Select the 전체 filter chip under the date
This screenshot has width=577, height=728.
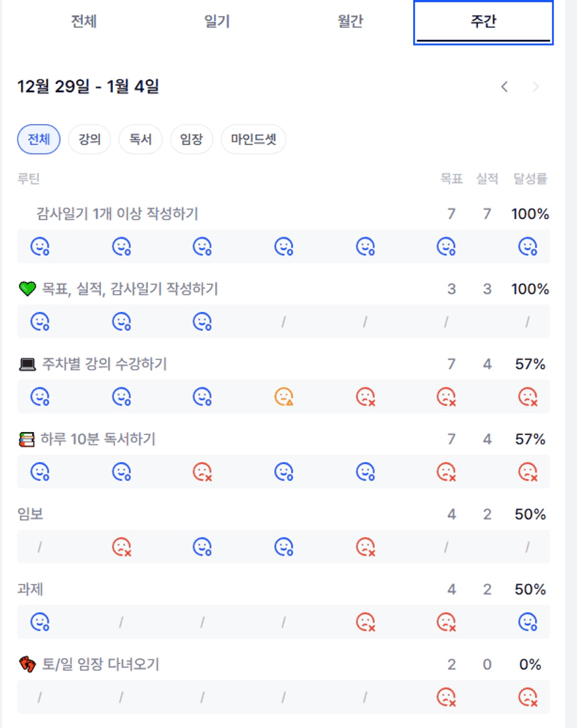click(39, 140)
